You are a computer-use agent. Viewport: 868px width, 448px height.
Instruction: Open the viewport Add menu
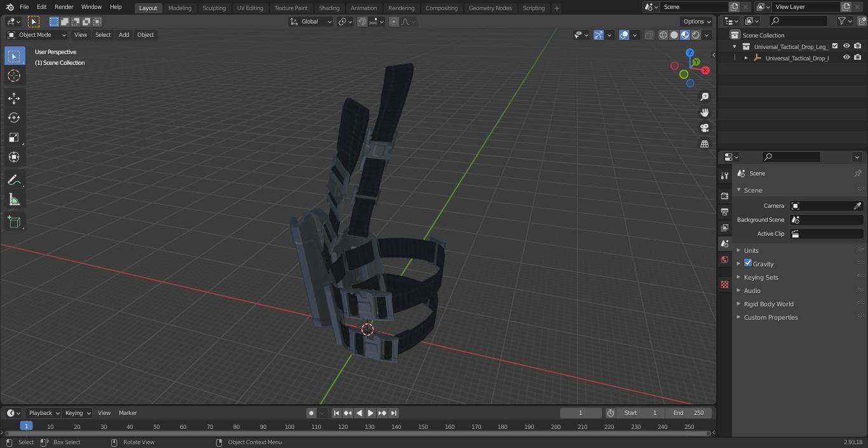[124, 35]
